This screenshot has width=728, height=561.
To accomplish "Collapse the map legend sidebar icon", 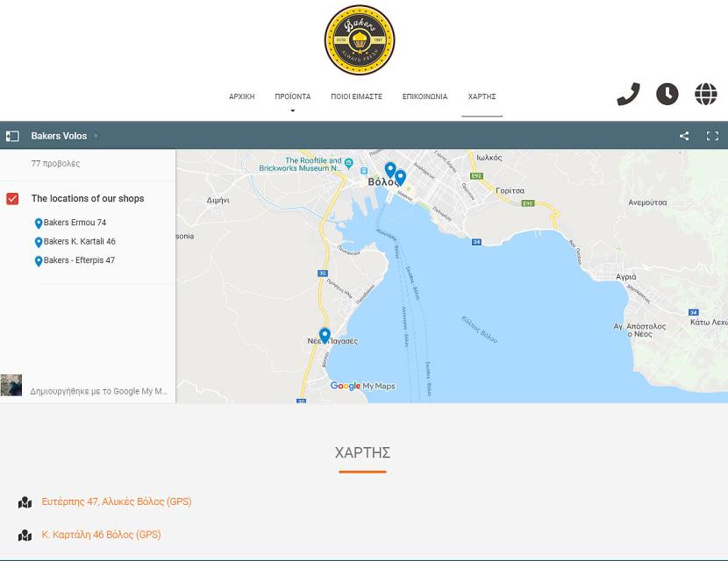I will [12, 136].
